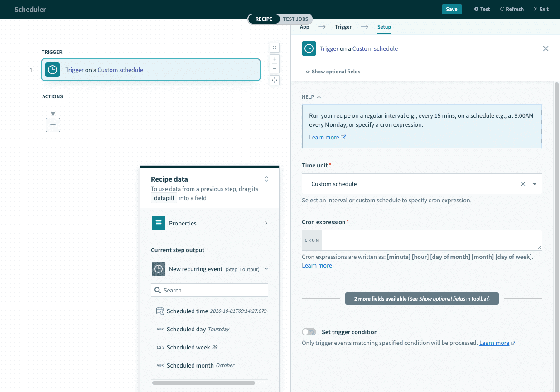
Task: Click the Exit icon in the top bar
Action: click(535, 9)
